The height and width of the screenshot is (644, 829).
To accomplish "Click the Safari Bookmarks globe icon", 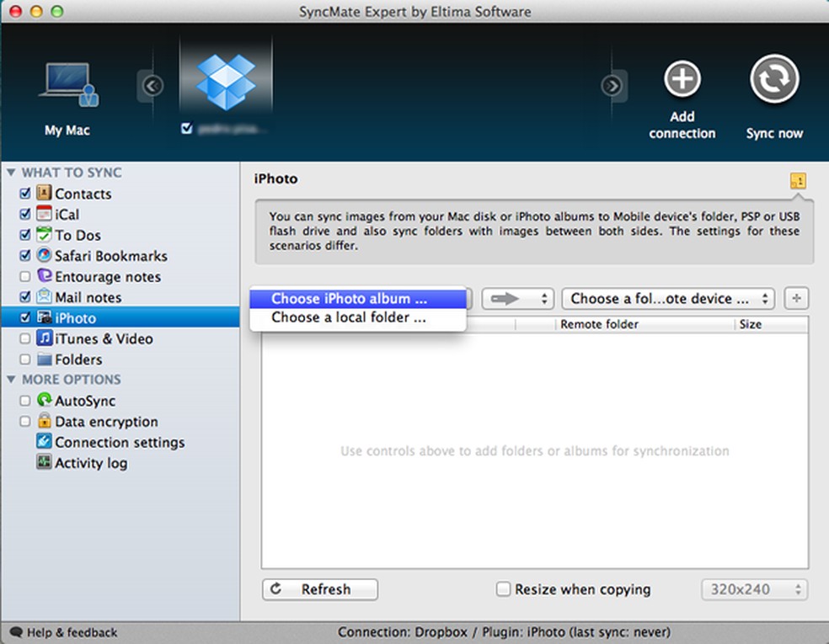I will (44, 256).
